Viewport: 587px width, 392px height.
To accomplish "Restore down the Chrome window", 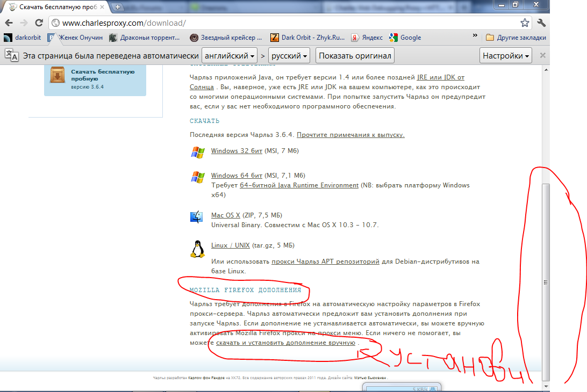I will click(516, 4).
